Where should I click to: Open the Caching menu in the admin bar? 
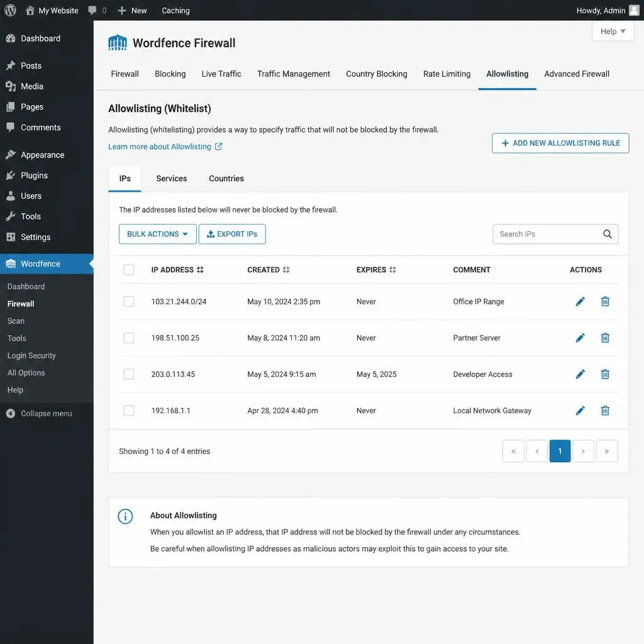click(175, 10)
